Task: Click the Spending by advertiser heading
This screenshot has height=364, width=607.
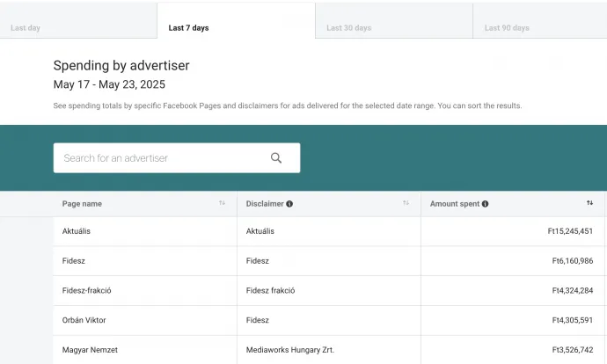Action: coord(121,66)
